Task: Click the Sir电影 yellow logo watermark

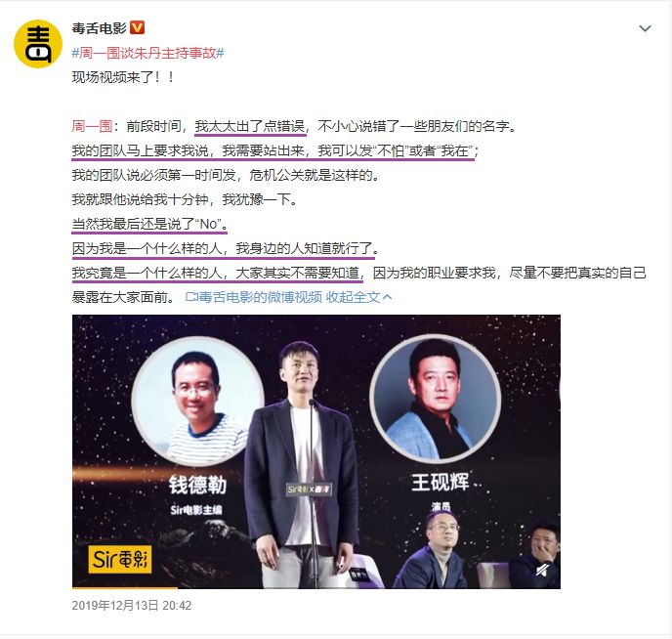Action: (x=120, y=559)
